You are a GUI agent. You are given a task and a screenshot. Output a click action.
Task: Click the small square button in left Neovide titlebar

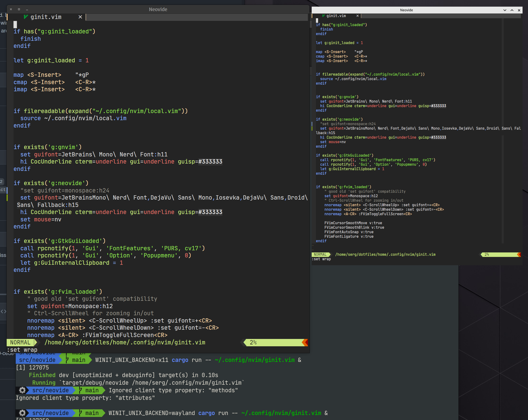tap(19, 9)
